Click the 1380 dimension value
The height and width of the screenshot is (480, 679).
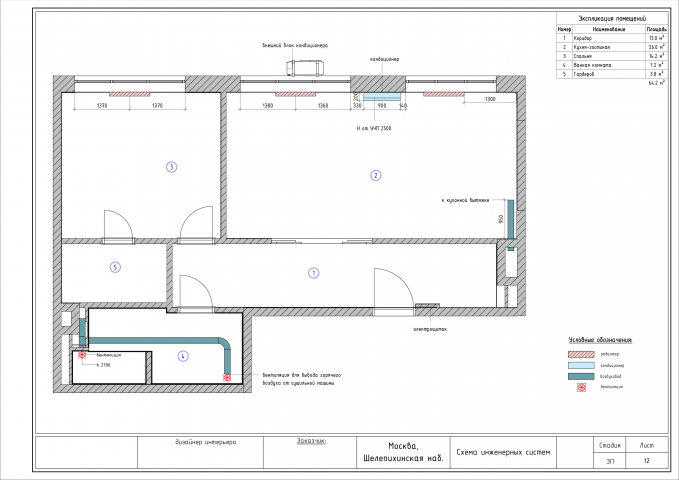[x=268, y=105]
